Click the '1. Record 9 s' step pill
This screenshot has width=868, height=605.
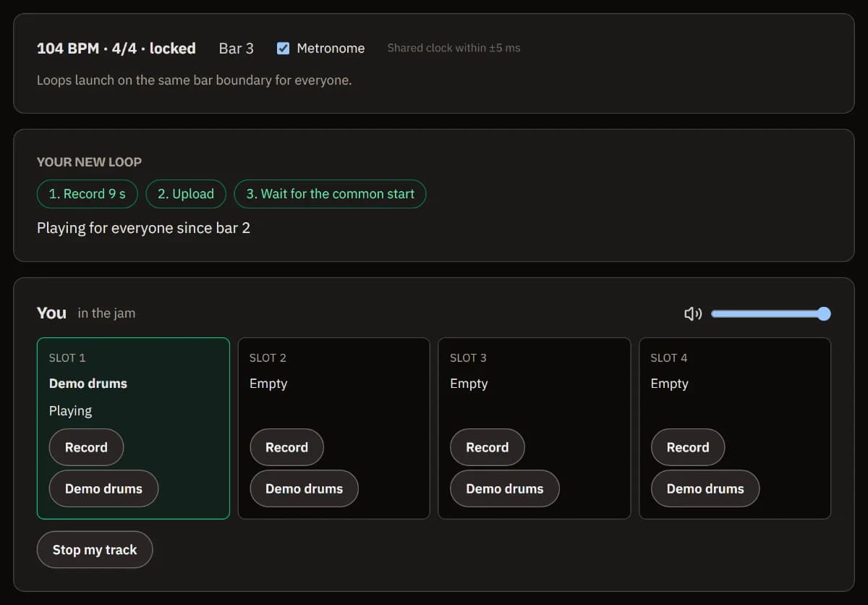(x=87, y=194)
